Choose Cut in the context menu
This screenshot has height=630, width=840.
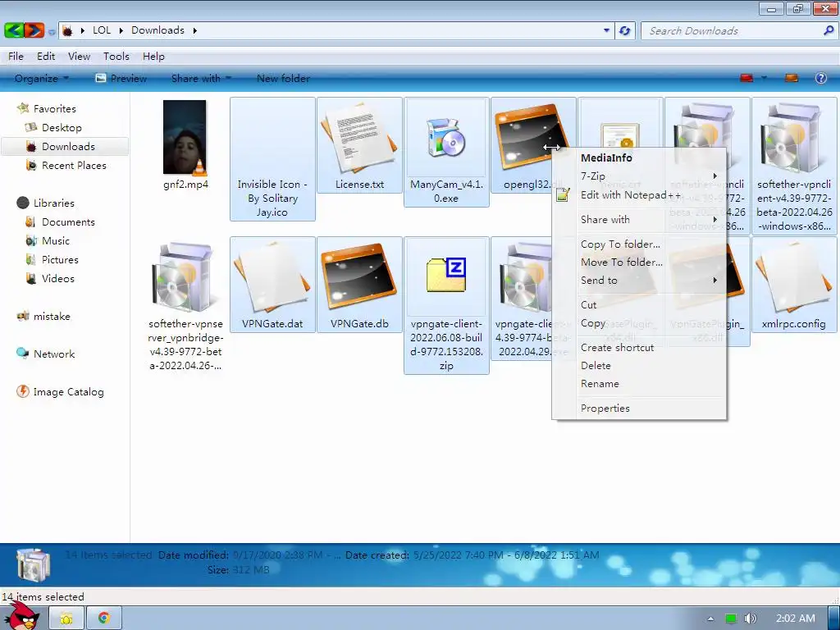[x=640, y=305]
